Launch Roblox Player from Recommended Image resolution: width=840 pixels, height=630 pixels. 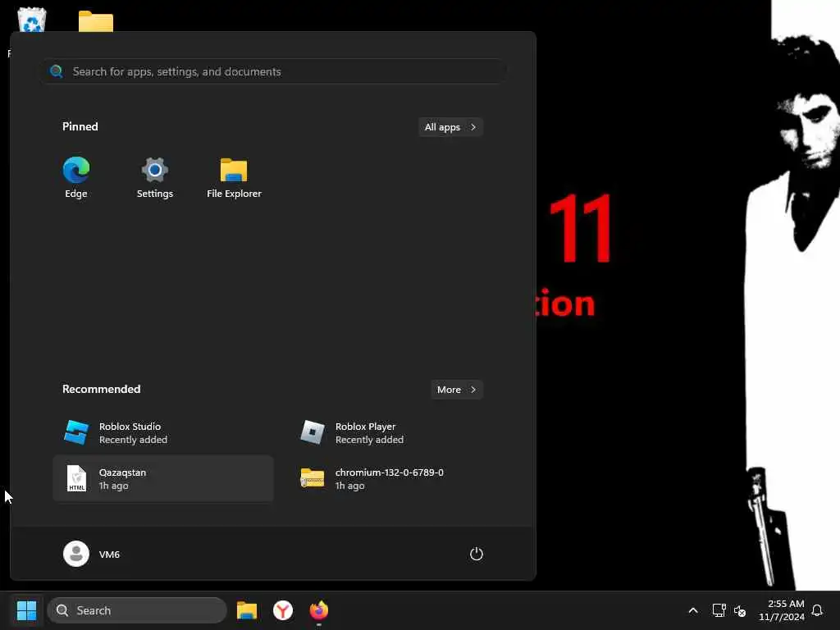click(x=399, y=433)
